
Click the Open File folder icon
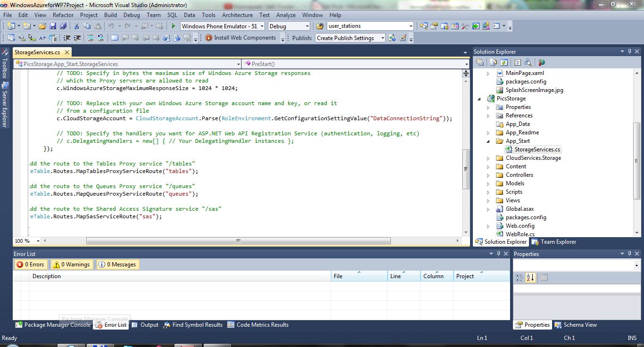point(42,26)
